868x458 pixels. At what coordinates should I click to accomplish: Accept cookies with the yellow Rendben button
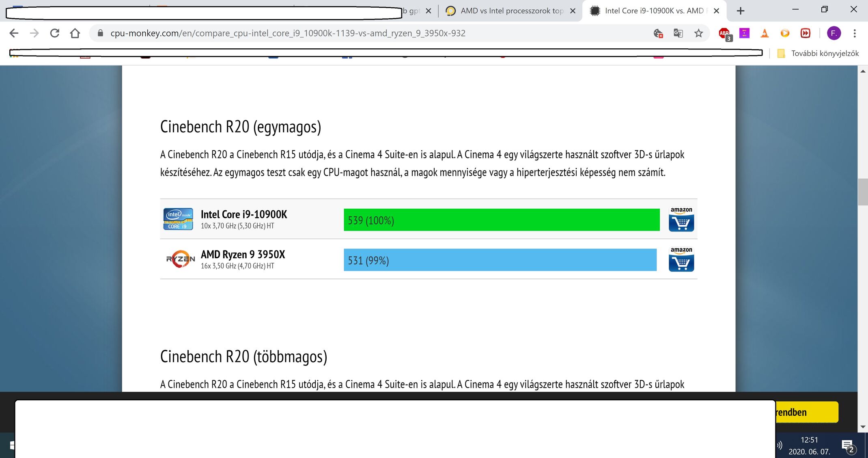[x=807, y=412]
